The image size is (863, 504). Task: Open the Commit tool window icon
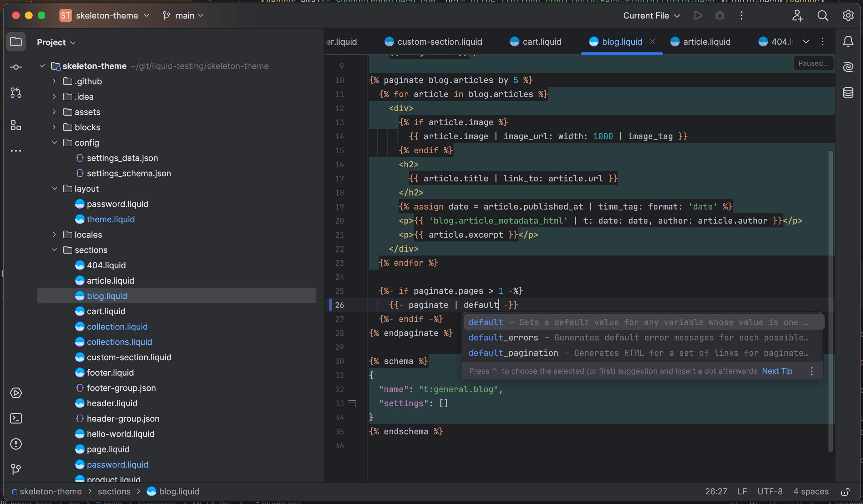point(16,67)
